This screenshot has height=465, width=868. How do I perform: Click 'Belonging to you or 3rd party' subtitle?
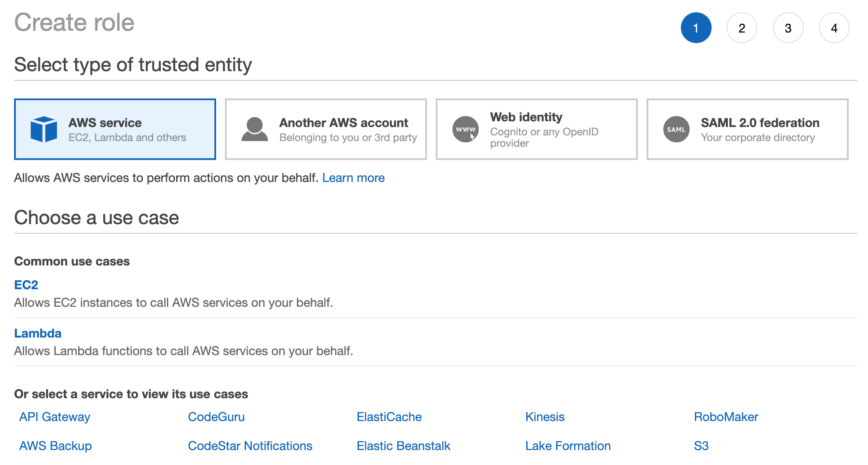pos(348,138)
